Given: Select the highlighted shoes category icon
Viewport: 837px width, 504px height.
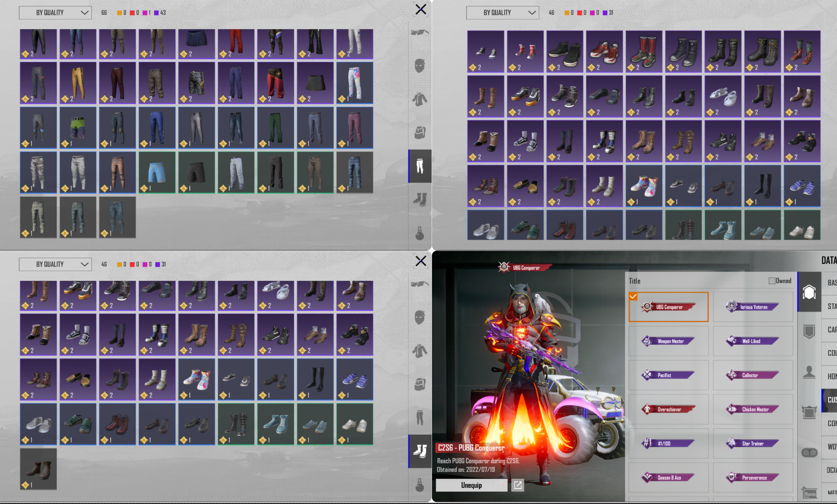Looking at the screenshot, I should click(x=420, y=451).
